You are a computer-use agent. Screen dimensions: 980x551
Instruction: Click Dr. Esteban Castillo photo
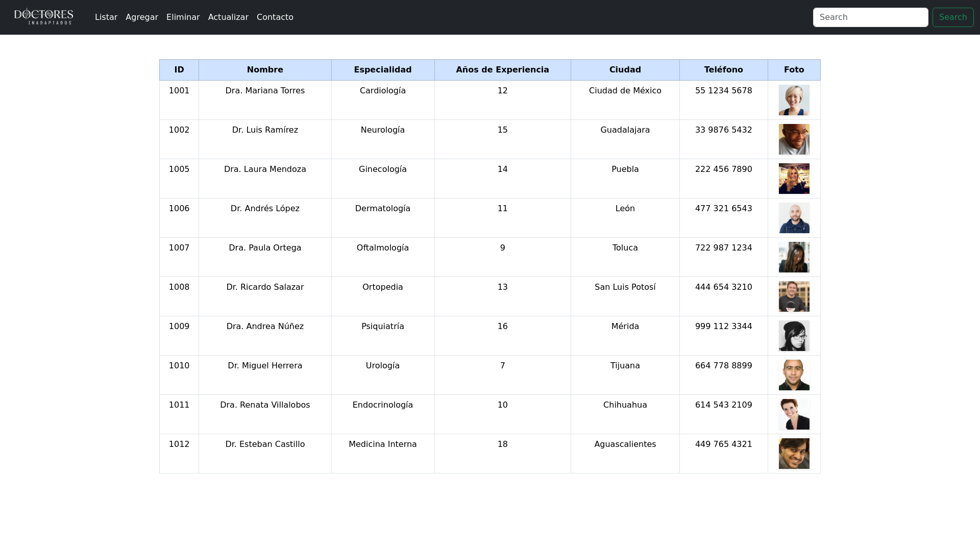(x=794, y=454)
